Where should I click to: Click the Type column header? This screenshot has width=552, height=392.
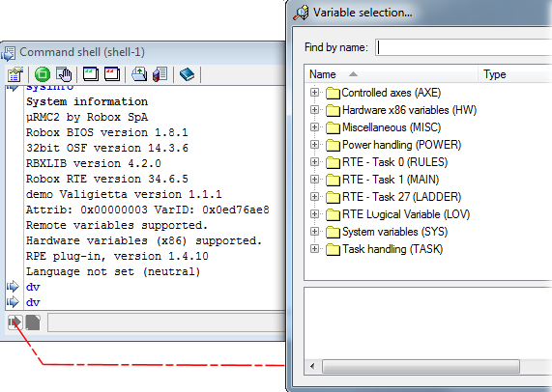coord(515,74)
